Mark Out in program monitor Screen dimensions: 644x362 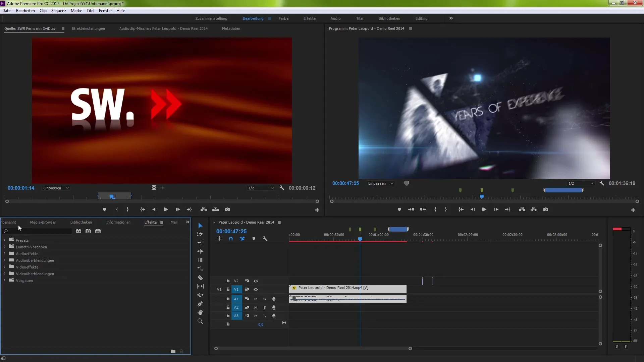446,209
